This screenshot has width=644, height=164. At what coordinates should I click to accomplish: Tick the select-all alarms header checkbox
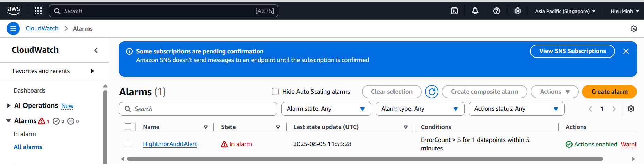128,127
